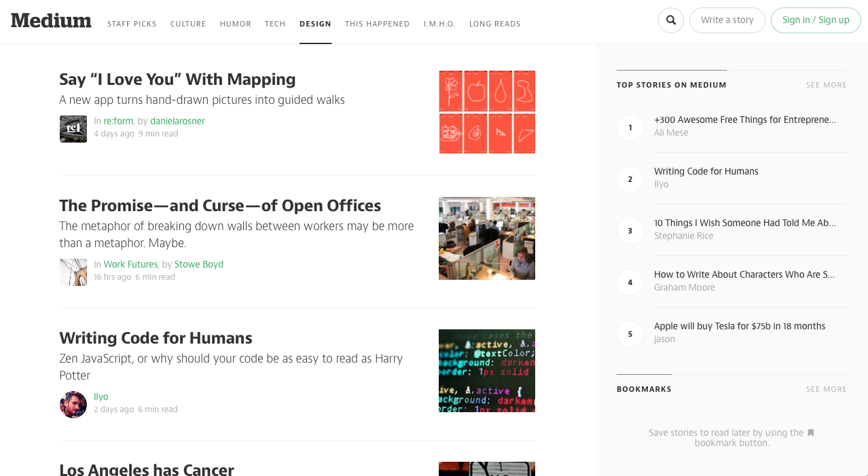Click the "9 min read" label

(x=158, y=134)
